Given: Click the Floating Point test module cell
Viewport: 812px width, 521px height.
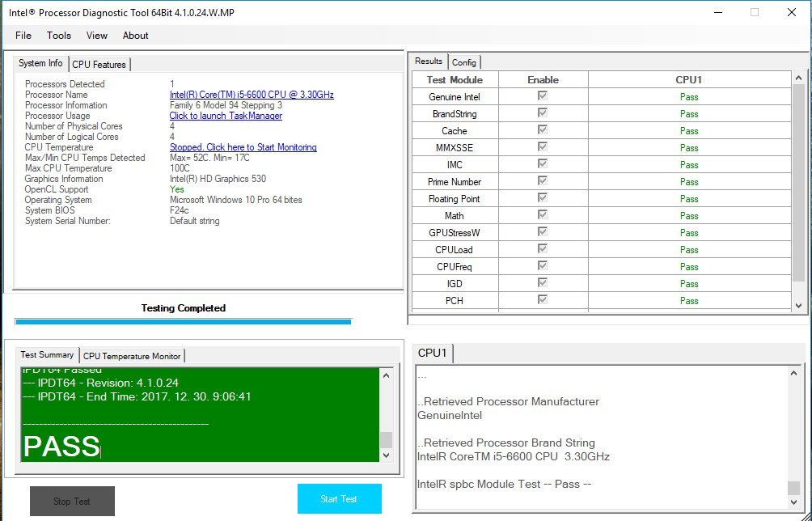Looking at the screenshot, I should 455,199.
